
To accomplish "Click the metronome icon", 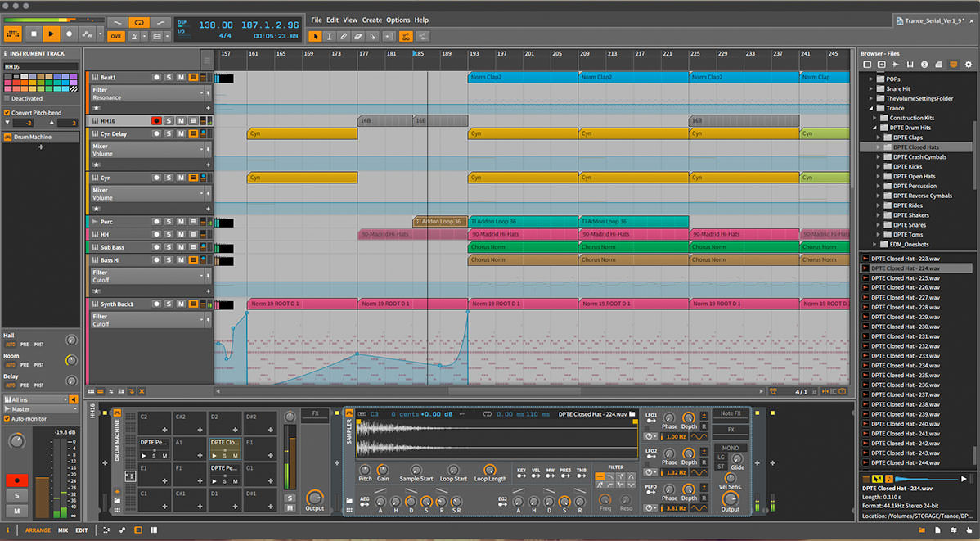I will (x=134, y=37).
